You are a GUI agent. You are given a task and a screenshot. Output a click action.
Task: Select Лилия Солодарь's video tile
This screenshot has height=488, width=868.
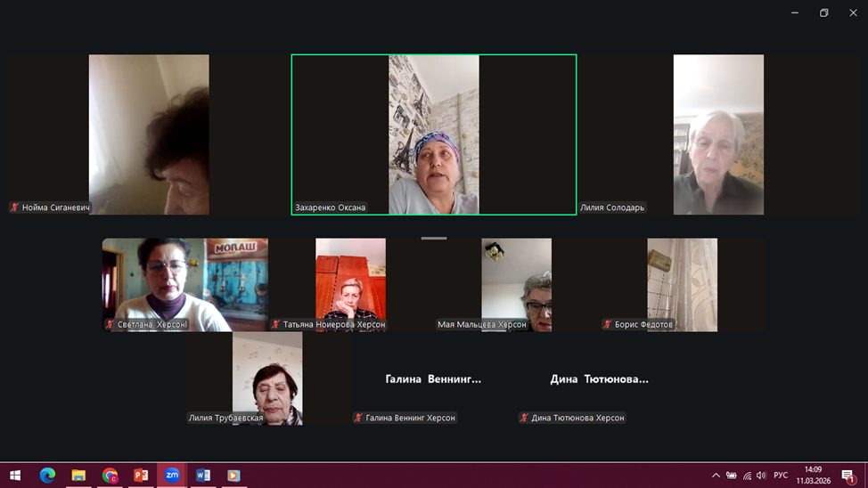[717, 134]
